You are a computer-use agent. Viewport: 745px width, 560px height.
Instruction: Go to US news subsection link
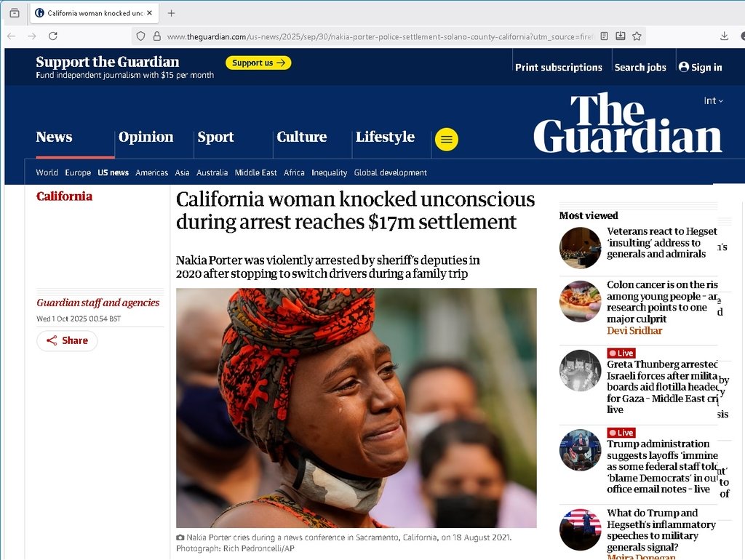pyautogui.click(x=113, y=172)
